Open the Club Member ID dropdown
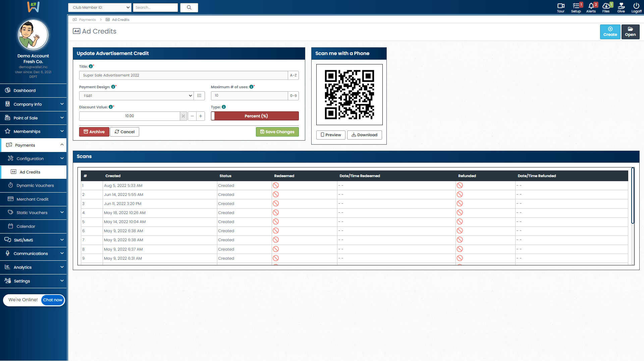Image resolution: width=644 pixels, height=361 pixels. (100, 7)
